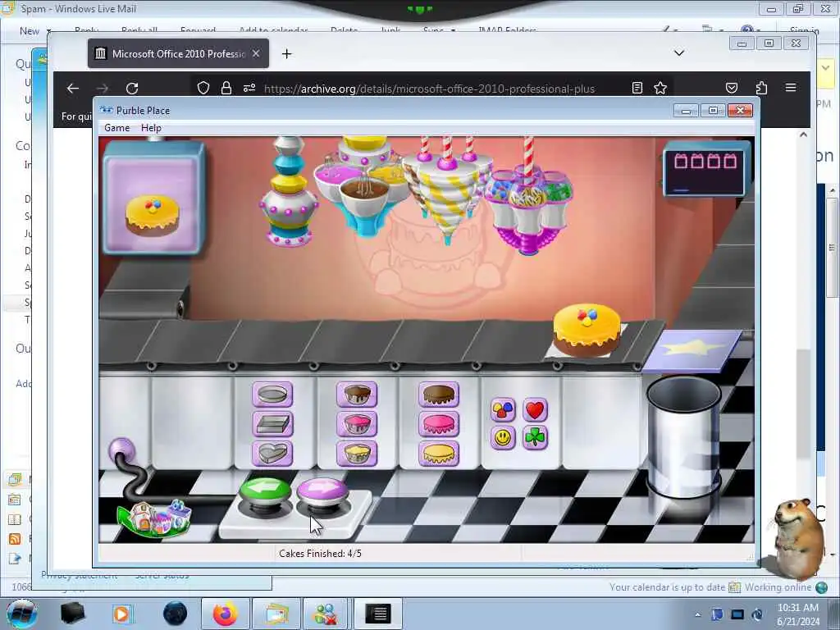Open the Pocket save icon
This screenshot has width=840, height=630.
tap(732, 88)
